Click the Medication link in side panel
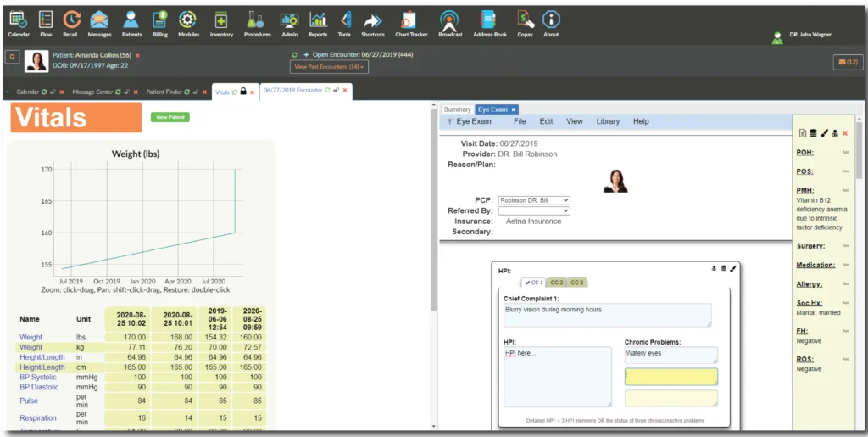This screenshot has width=868, height=437. [x=816, y=265]
